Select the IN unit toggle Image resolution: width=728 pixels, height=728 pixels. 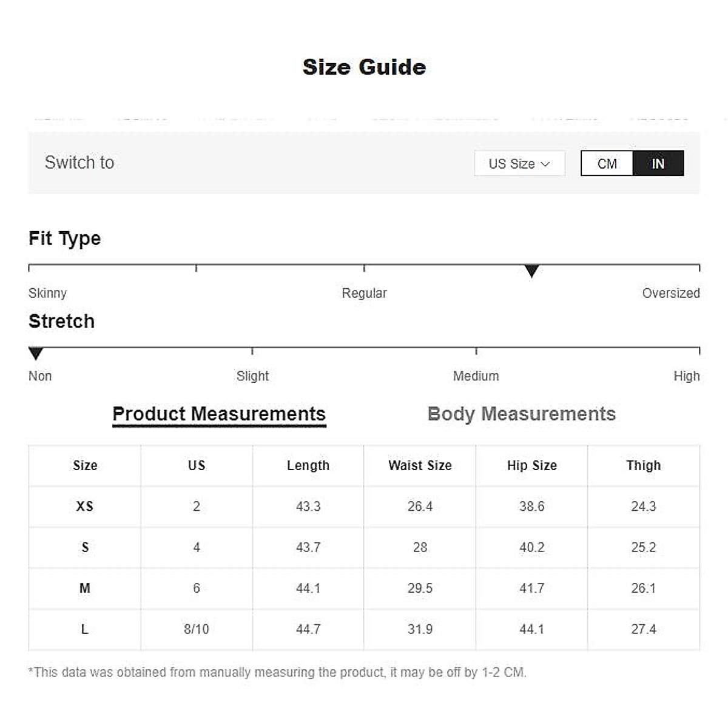click(x=658, y=164)
